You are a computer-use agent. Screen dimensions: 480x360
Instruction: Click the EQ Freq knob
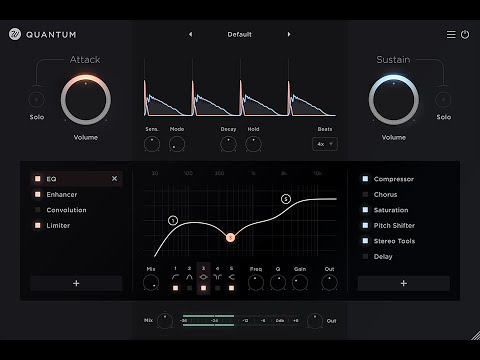(x=256, y=283)
